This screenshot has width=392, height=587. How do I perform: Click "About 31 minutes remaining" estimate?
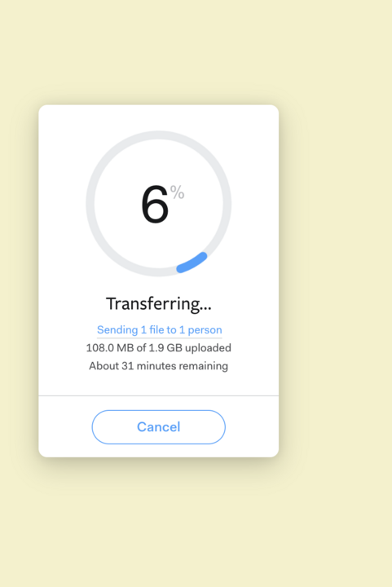tap(159, 366)
